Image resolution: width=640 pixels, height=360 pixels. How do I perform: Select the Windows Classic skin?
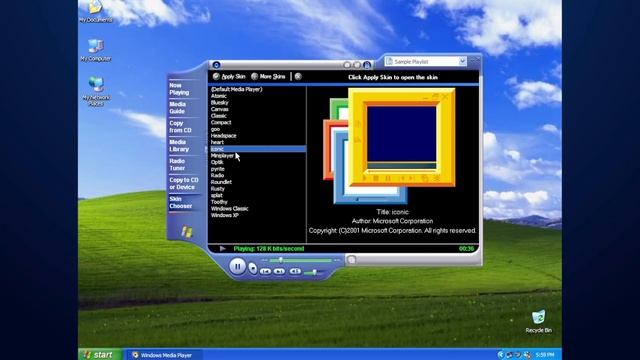tap(229, 209)
